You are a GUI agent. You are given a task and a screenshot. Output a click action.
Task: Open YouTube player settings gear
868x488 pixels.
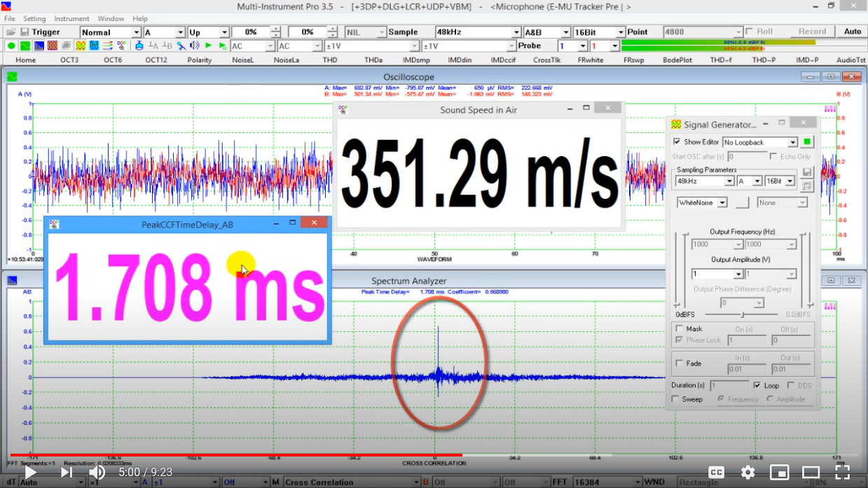(x=748, y=472)
